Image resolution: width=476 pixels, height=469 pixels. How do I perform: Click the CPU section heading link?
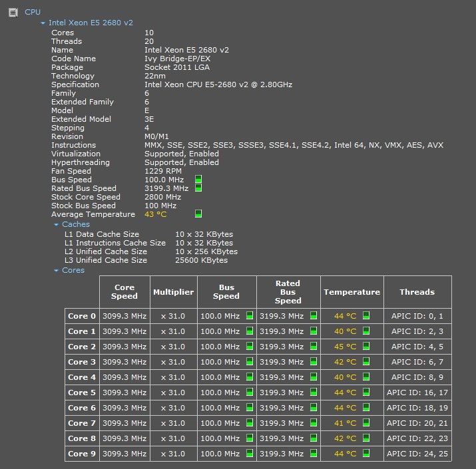(x=33, y=12)
